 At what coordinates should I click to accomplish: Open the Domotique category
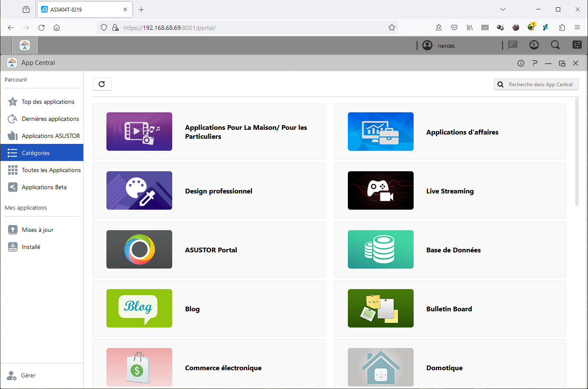click(450, 364)
